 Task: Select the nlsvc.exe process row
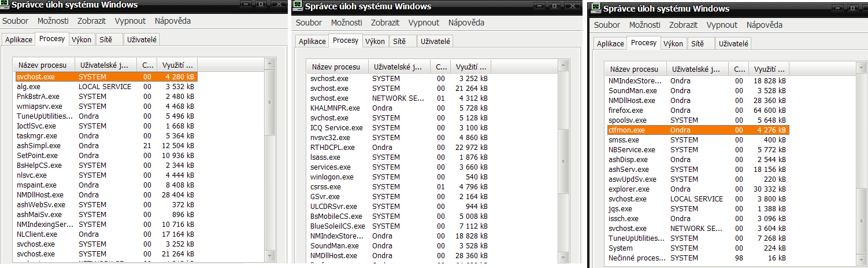pyautogui.click(x=106, y=175)
